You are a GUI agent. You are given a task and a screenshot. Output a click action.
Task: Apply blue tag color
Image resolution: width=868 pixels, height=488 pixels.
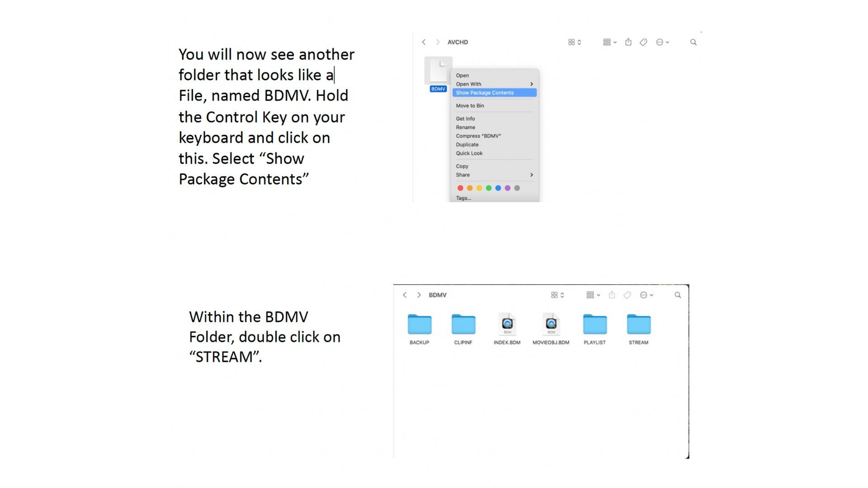[498, 188]
